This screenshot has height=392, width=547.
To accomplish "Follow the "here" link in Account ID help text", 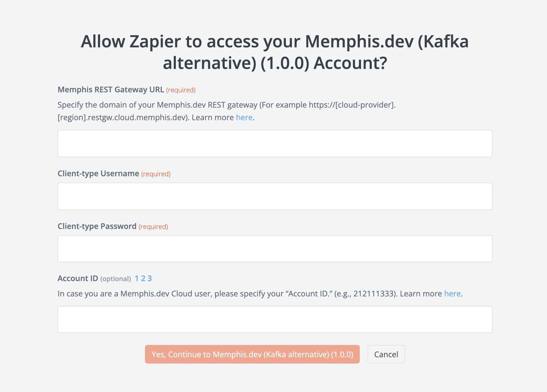I will (x=452, y=294).
